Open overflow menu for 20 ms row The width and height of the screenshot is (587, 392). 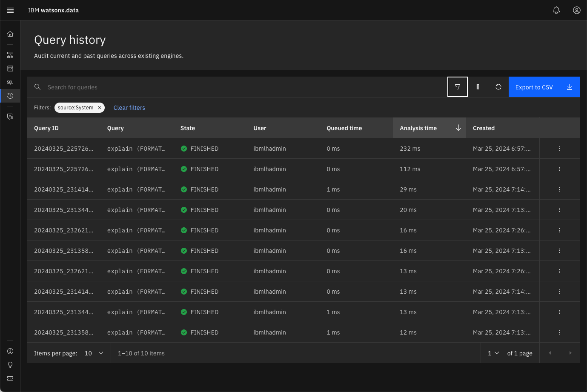point(560,210)
